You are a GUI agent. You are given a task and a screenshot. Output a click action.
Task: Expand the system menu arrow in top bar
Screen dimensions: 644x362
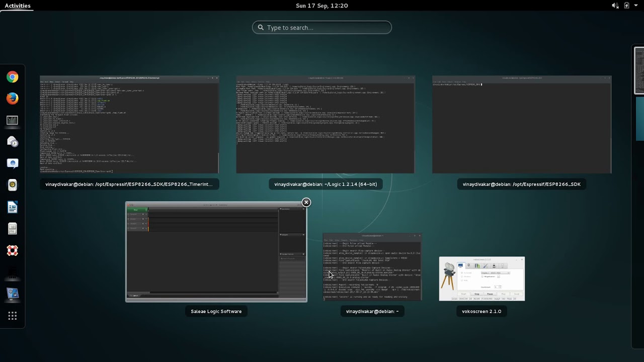(x=636, y=6)
